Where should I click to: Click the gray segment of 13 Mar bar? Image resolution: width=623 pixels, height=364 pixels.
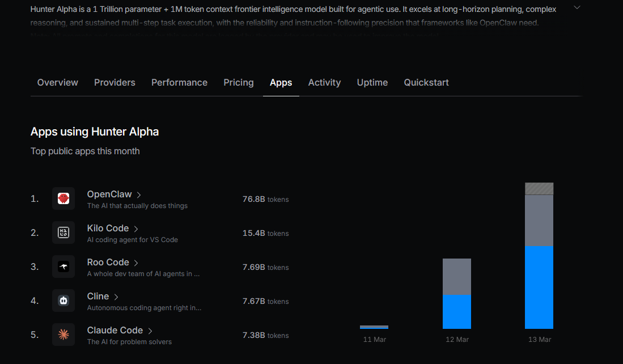[539, 221]
